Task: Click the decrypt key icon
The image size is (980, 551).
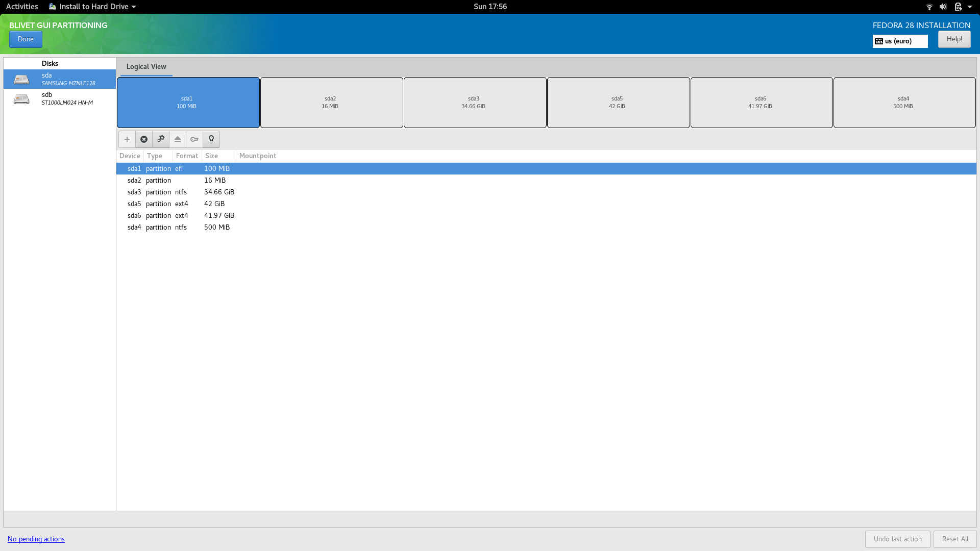Action: pyautogui.click(x=194, y=139)
